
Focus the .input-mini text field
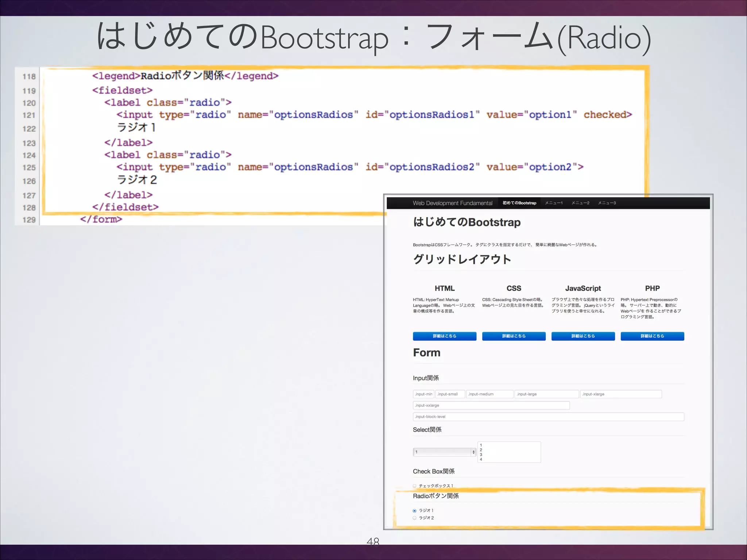click(x=423, y=394)
